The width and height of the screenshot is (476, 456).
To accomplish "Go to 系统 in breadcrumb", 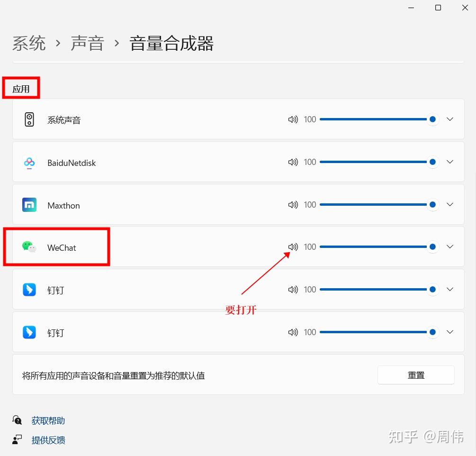I will tap(29, 43).
